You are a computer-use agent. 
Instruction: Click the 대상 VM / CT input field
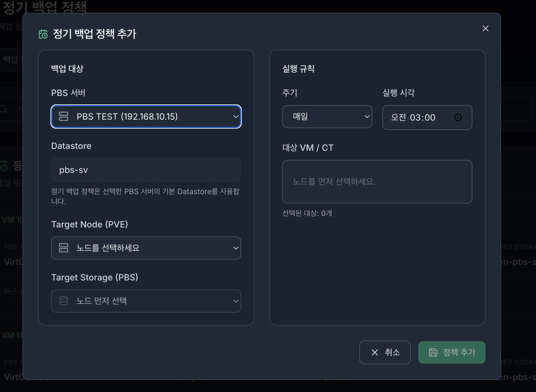pos(377,182)
